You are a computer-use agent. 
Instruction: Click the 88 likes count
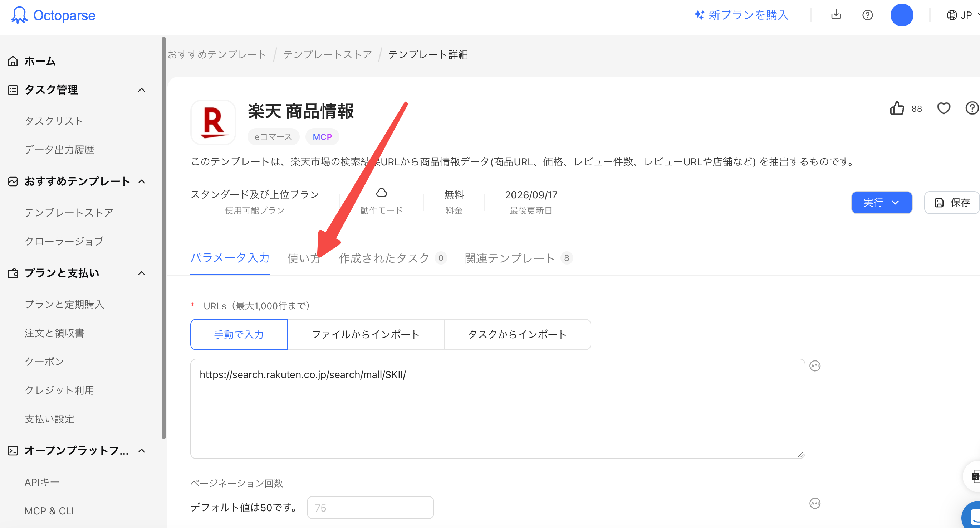click(x=916, y=108)
